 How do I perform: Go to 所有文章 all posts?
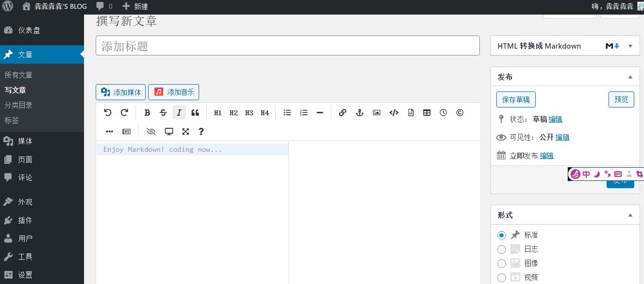point(18,75)
